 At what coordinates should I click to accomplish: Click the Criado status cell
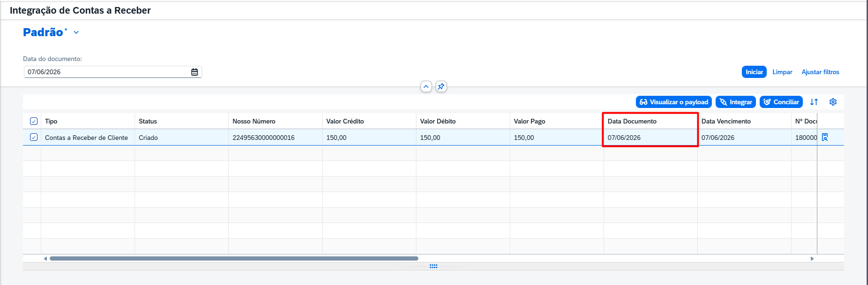pyautogui.click(x=181, y=138)
